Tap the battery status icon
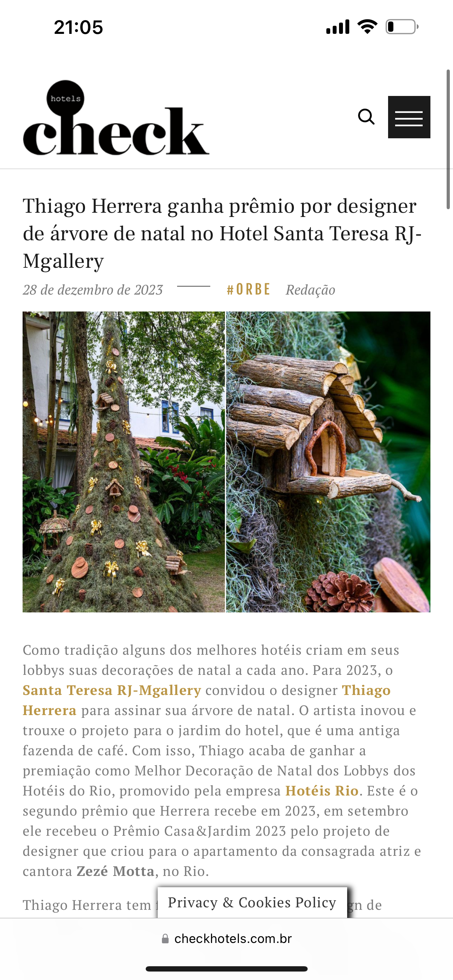The width and height of the screenshot is (453, 980). 403,27
